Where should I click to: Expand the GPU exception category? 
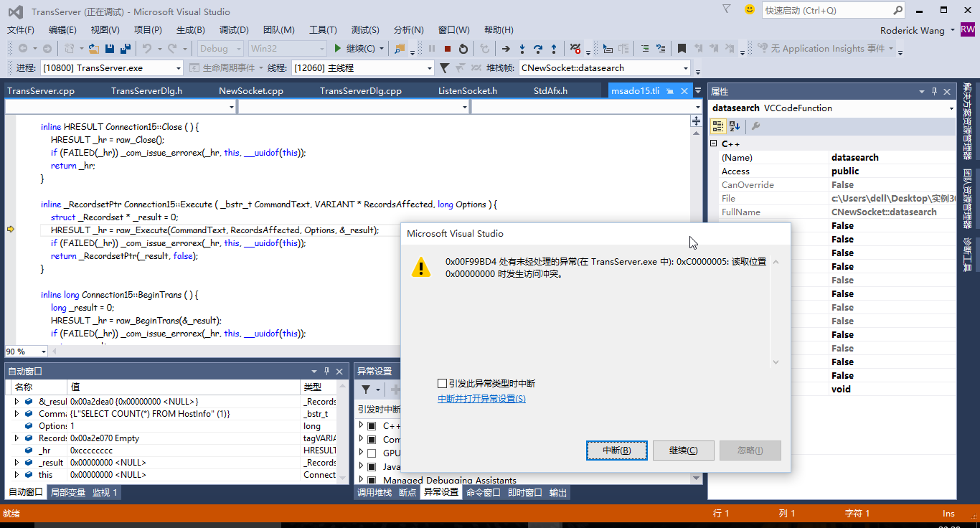[362, 453]
